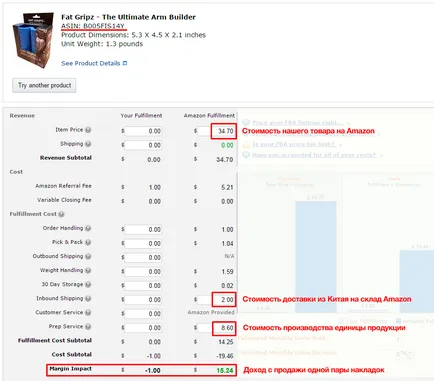434x381 pixels.
Task: Open Have you accounted for all costs link
Action: (x=314, y=155)
